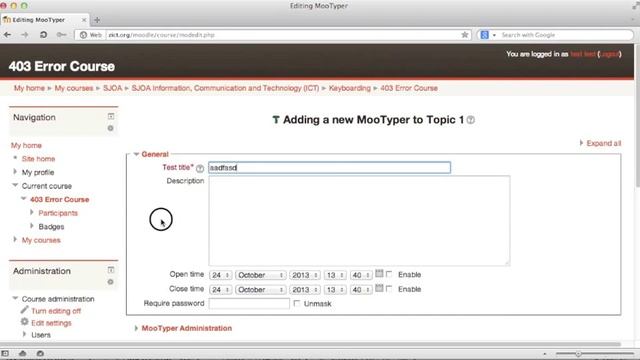Open My home breadcrumb link
This screenshot has height=360, width=640.
[29, 88]
